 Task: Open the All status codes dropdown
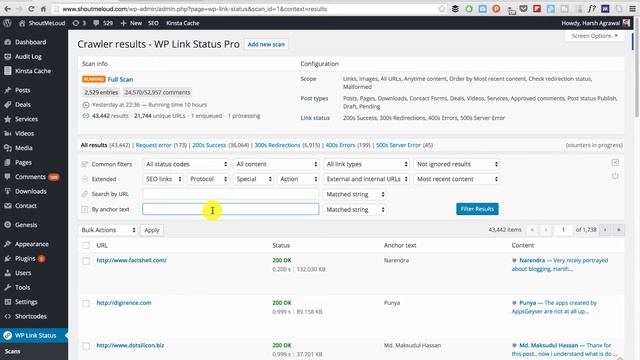coord(186,164)
